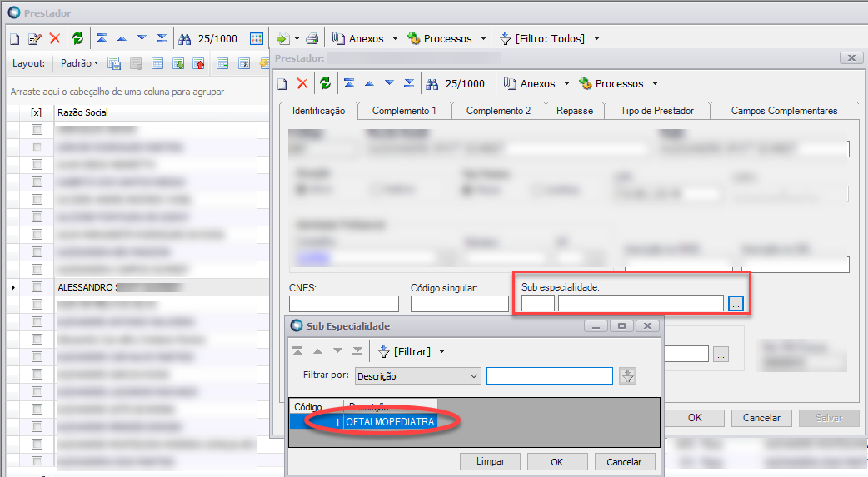Open binoculars search in main Prestador toolbar
868x477 pixels.
click(x=184, y=39)
